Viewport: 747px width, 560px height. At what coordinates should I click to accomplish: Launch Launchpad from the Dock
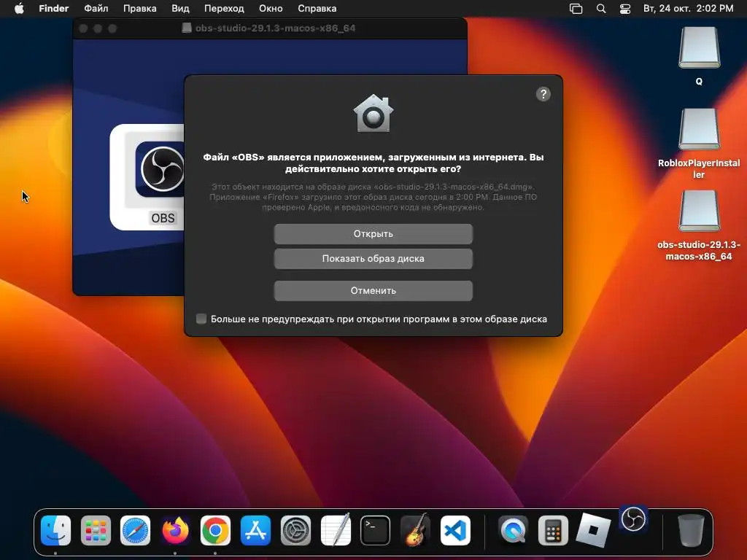96,531
